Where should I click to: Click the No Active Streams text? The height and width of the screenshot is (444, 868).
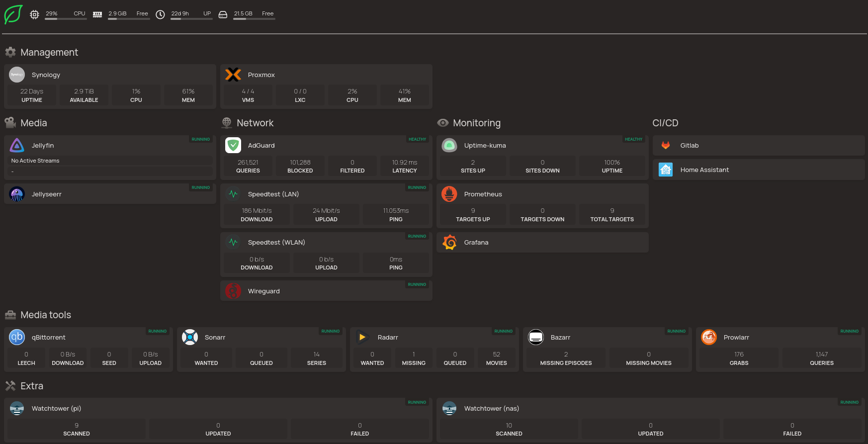tap(35, 161)
